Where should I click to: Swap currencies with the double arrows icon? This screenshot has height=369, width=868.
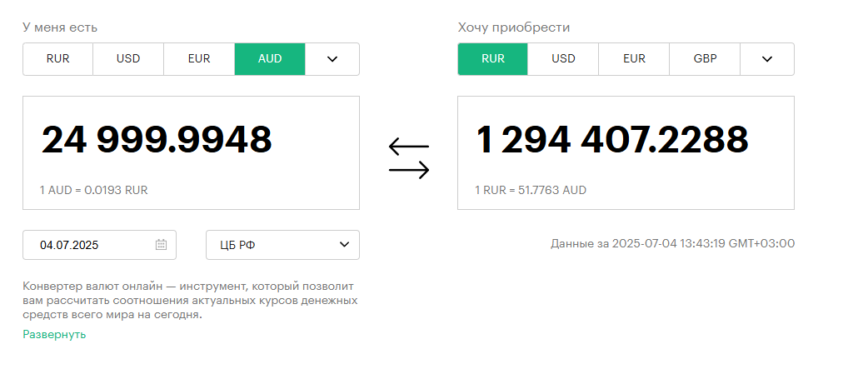click(x=408, y=158)
